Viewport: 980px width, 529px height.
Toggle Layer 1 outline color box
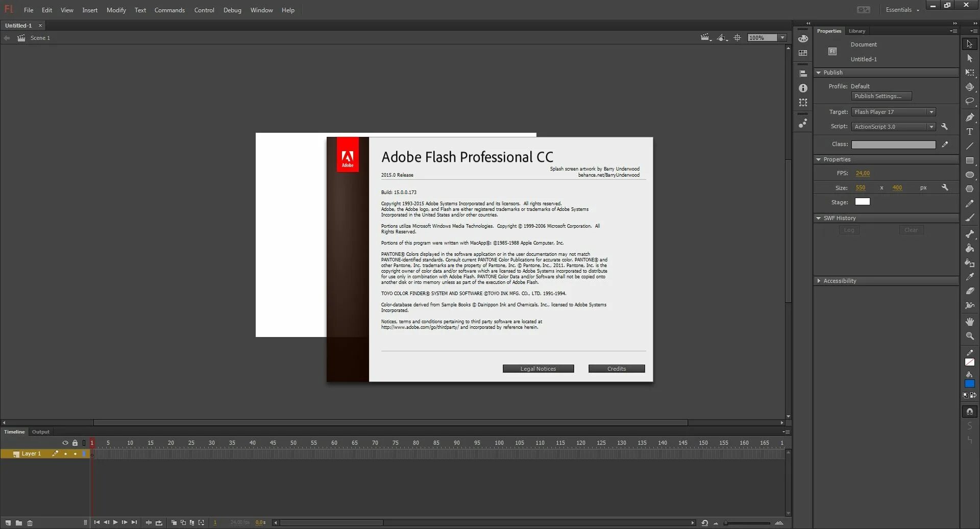pyautogui.click(x=84, y=454)
